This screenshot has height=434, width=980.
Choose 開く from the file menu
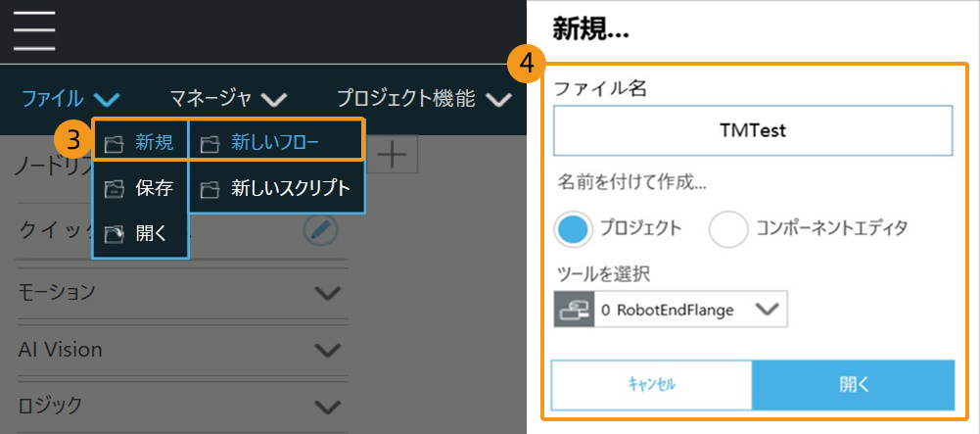coord(141,234)
